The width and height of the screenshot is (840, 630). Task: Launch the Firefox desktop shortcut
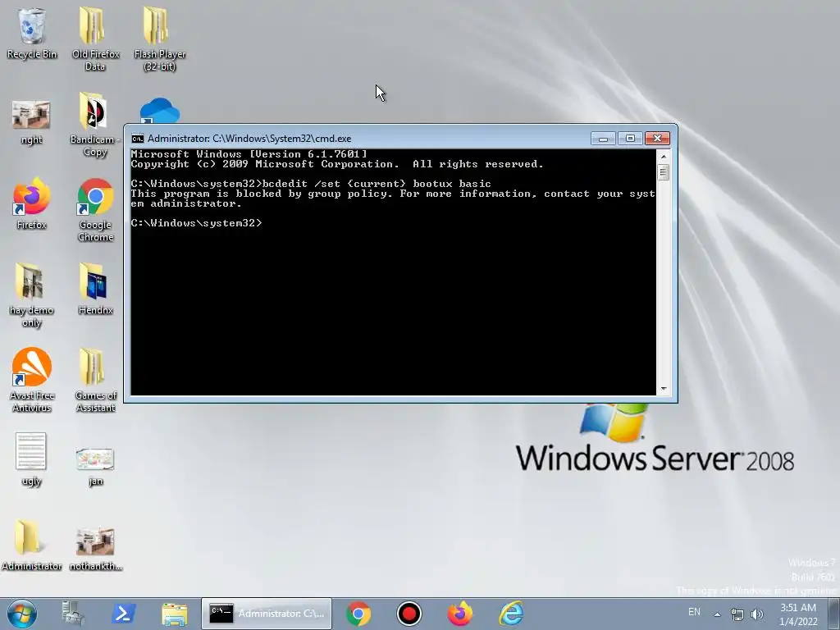point(31,203)
